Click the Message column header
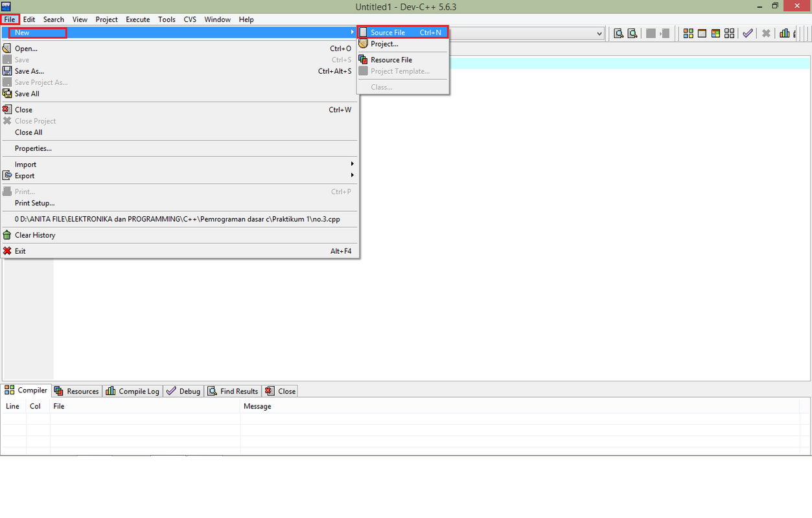This screenshot has height=518, width=812. coord(257,406)
